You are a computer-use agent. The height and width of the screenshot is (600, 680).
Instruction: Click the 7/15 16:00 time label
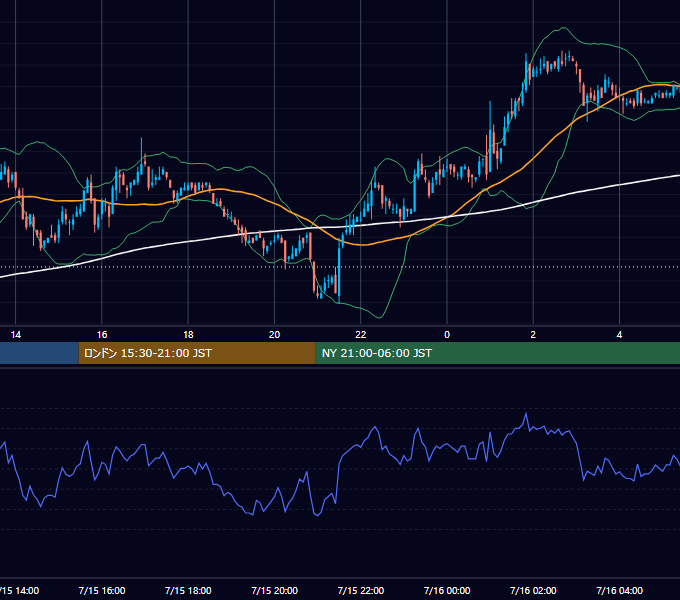click(x=102, y=590)
